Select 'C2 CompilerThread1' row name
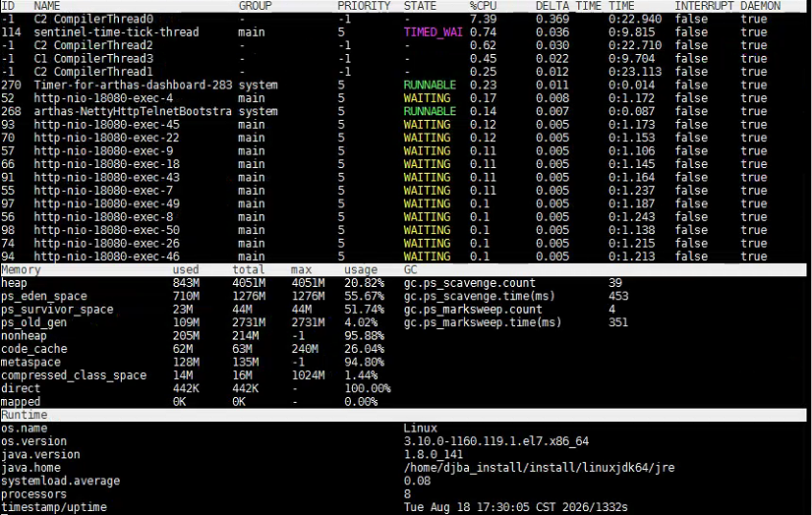This screenshot has height=515, width=812. pos(93,72)
